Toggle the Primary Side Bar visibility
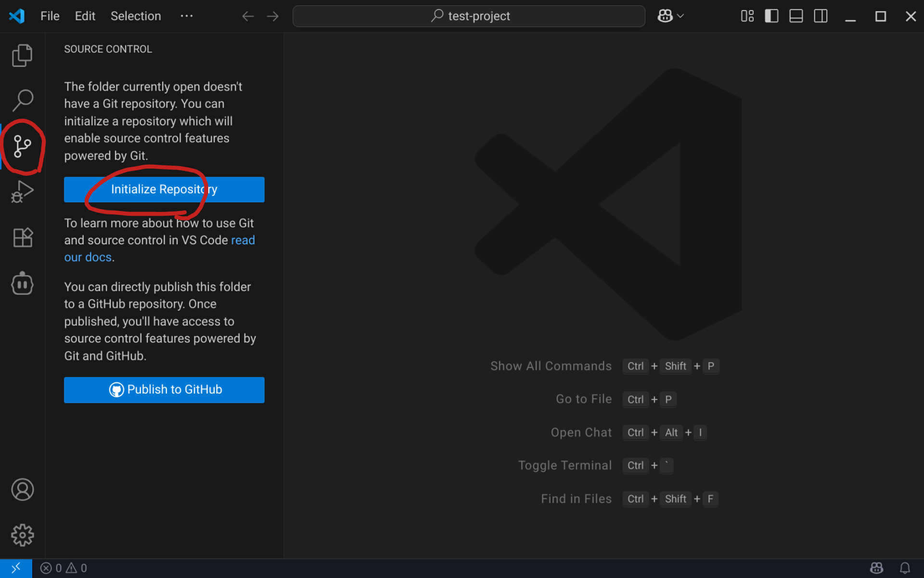 (771, 16)
